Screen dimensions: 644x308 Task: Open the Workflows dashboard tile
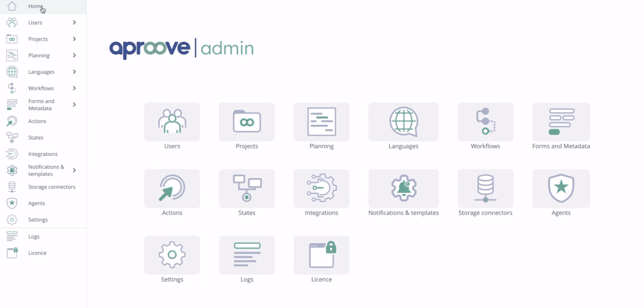coord(485,122)
